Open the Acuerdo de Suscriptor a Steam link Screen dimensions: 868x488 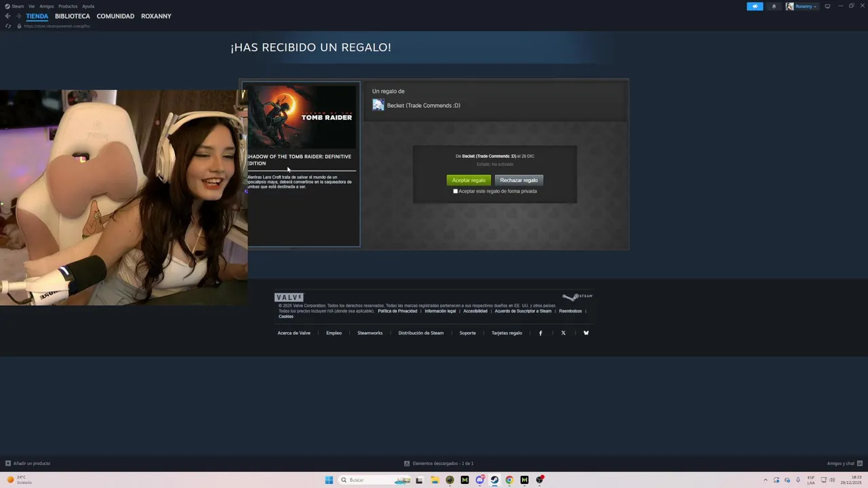(523, 311)
